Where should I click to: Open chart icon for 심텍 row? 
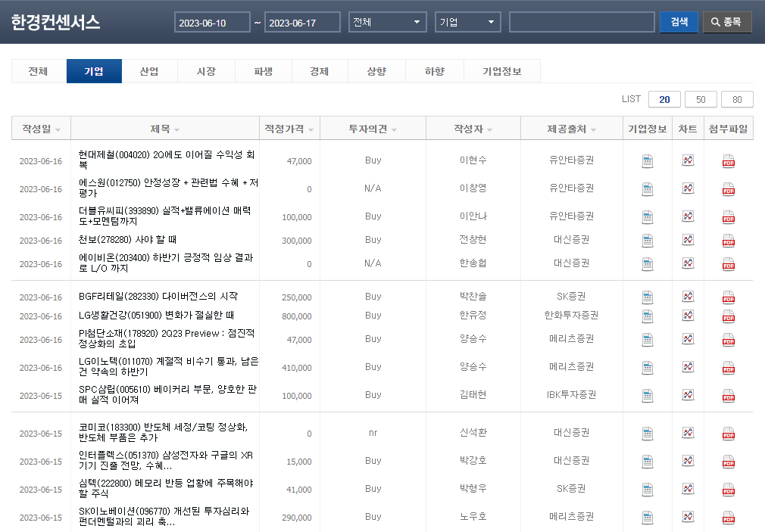coord(688,489)
